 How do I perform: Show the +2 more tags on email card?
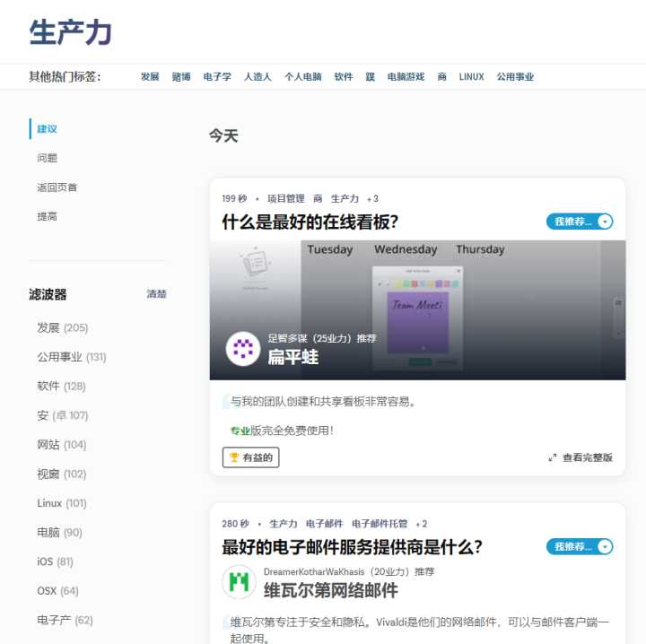tap(422, 524)
